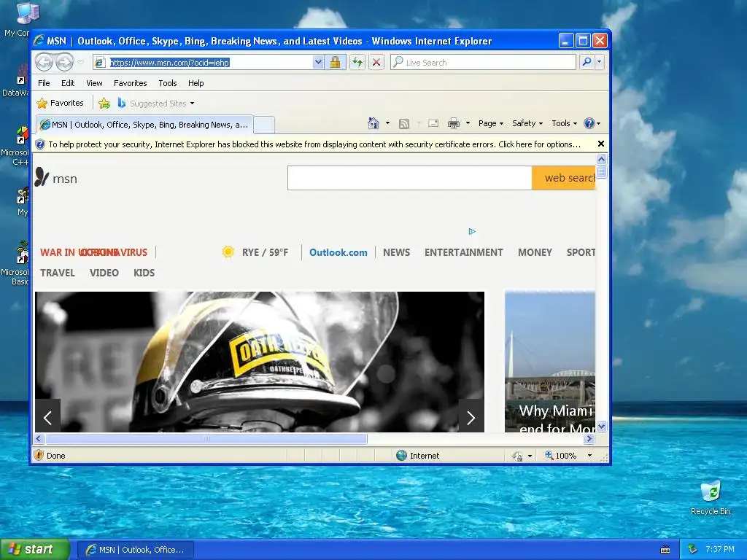Image resolution: width=747 pixels, height=560 pixels.
Task: Go back with the Back arrow button
Action: pyautogui.click(x=44, y=62)
